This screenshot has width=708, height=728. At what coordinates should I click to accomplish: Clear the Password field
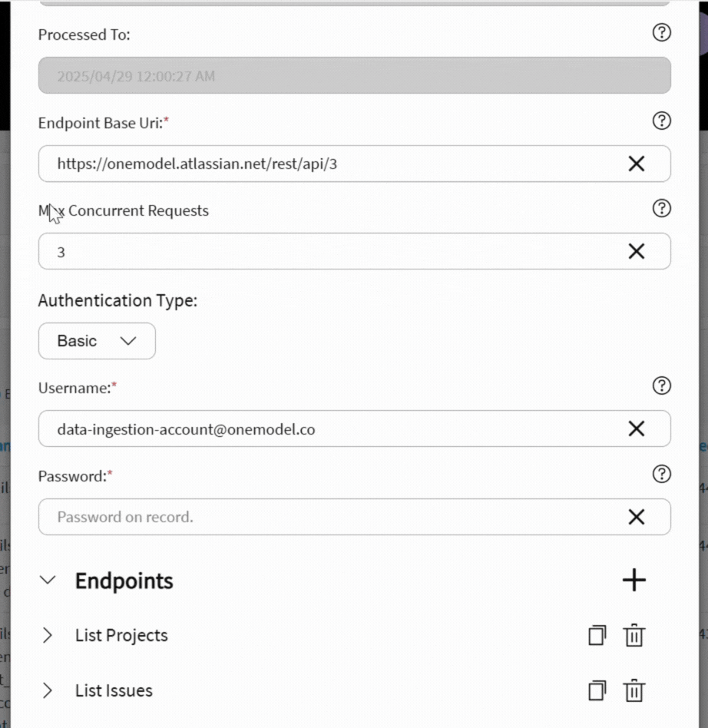point(637,517)
